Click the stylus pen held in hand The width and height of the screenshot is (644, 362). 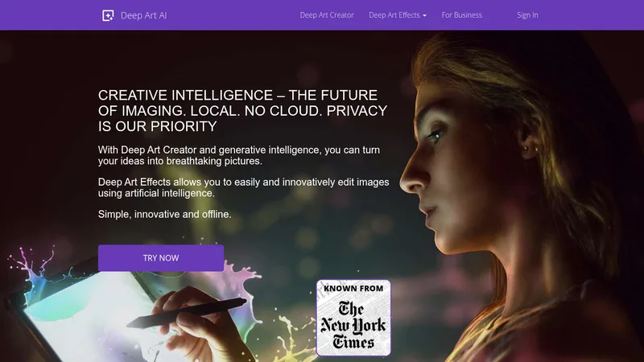187,313
